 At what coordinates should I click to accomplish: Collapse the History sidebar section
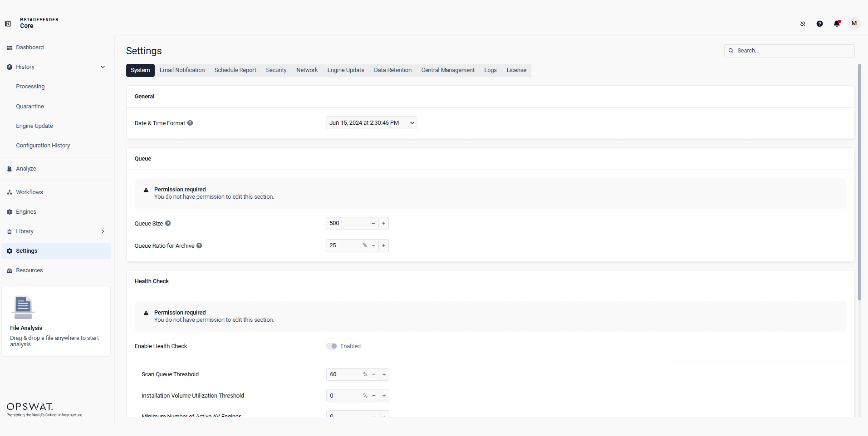[x=102, y=67]
